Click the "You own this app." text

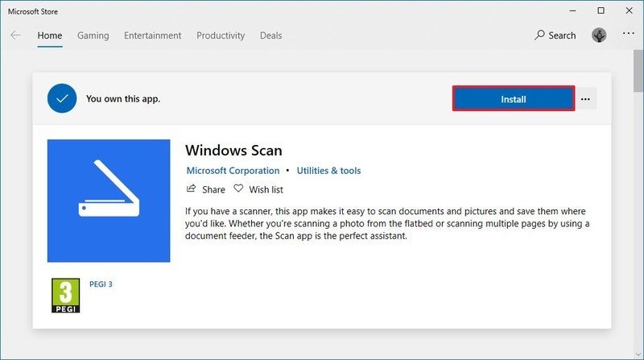pos(123,98)
